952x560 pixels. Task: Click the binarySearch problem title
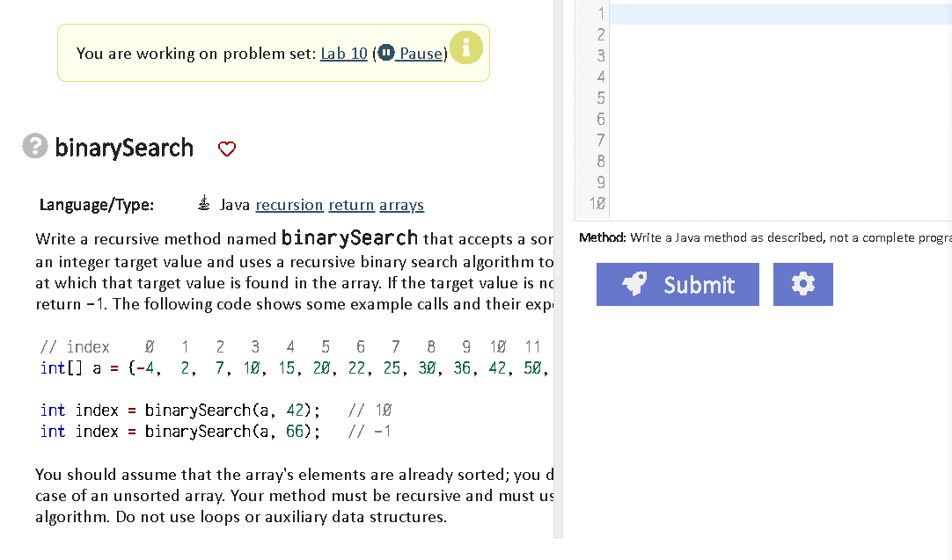tap(124, 147)
